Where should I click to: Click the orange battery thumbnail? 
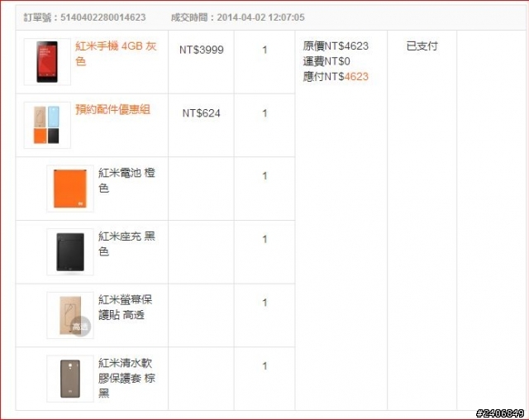click(70, 189)
